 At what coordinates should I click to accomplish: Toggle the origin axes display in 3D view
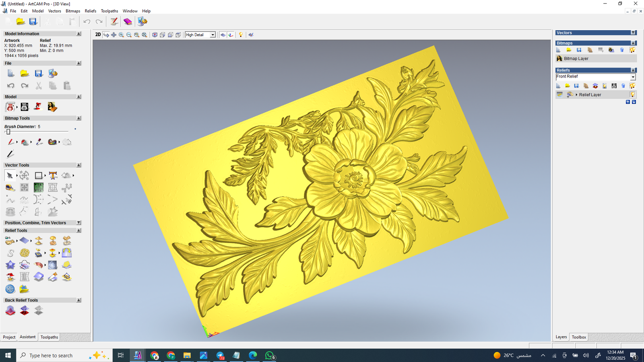pyautogui.click(x=230, y=35)
